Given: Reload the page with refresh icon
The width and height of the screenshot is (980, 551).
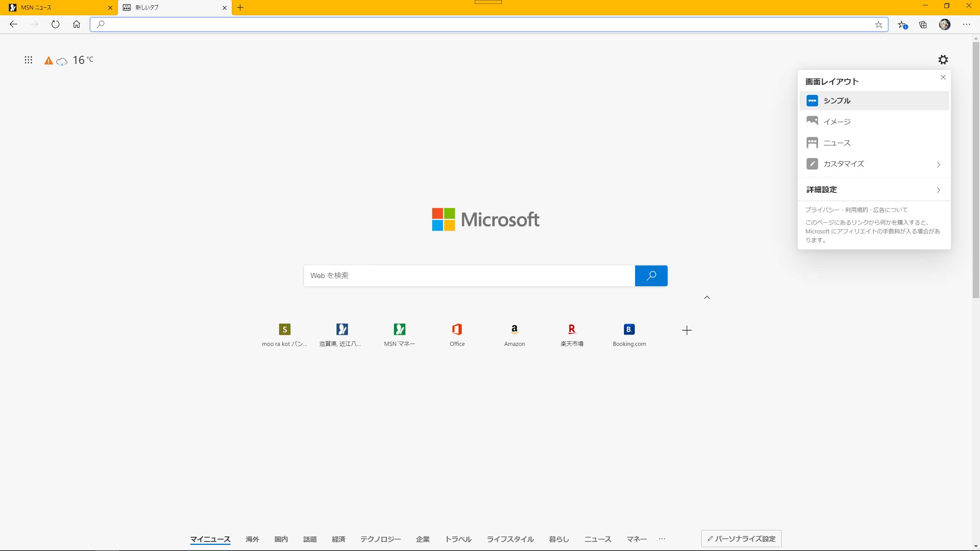Looking at the screenshot, I should tap(56, 24).
